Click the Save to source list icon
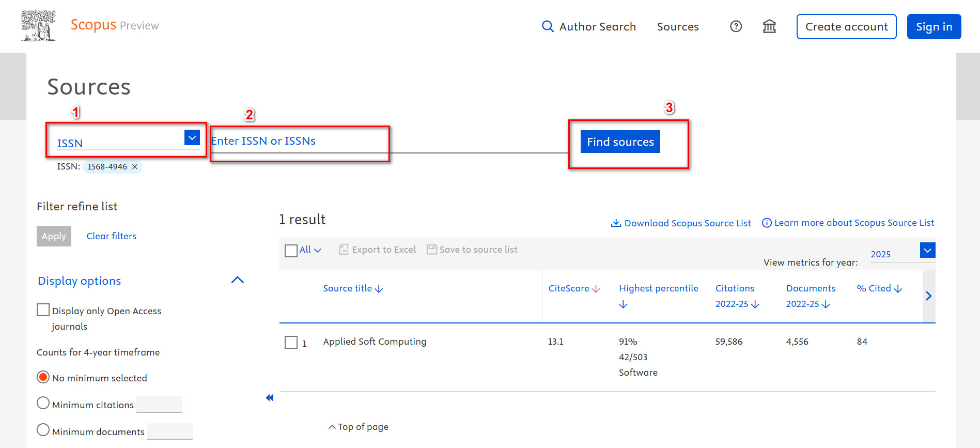 [x=432, y=249]
